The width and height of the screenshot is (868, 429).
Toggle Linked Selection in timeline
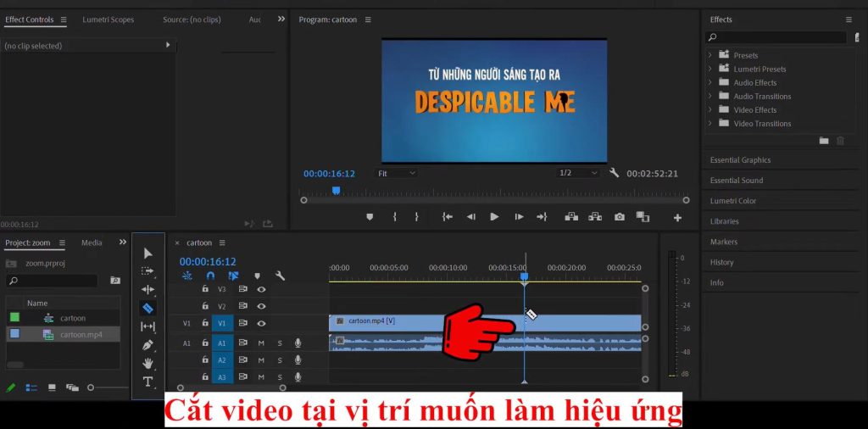(233, 276)
